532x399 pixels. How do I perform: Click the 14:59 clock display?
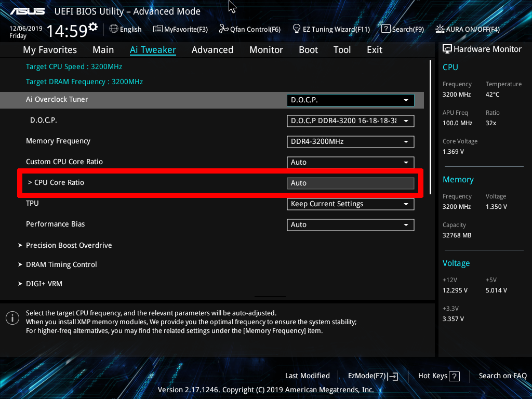(67, 31)
